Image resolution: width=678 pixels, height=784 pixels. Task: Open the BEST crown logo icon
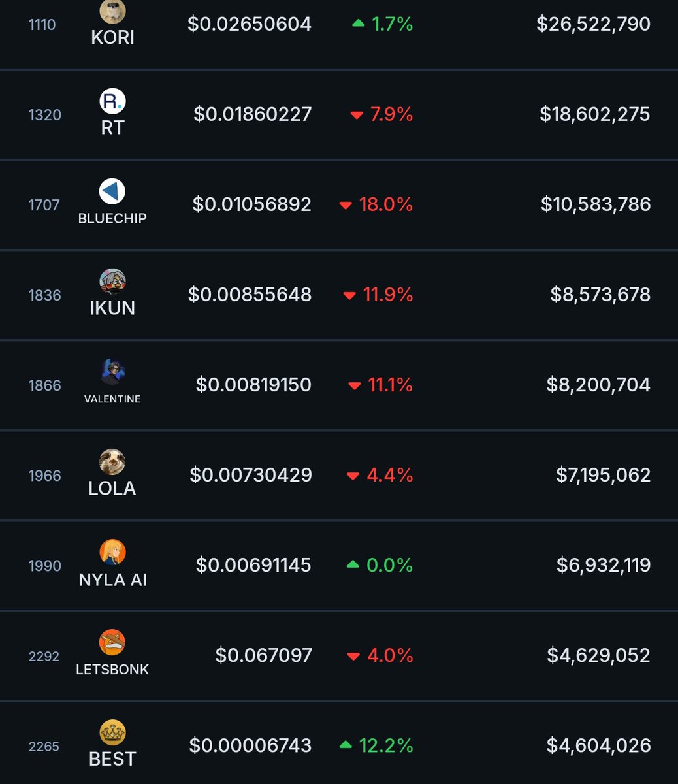point(112,732)
